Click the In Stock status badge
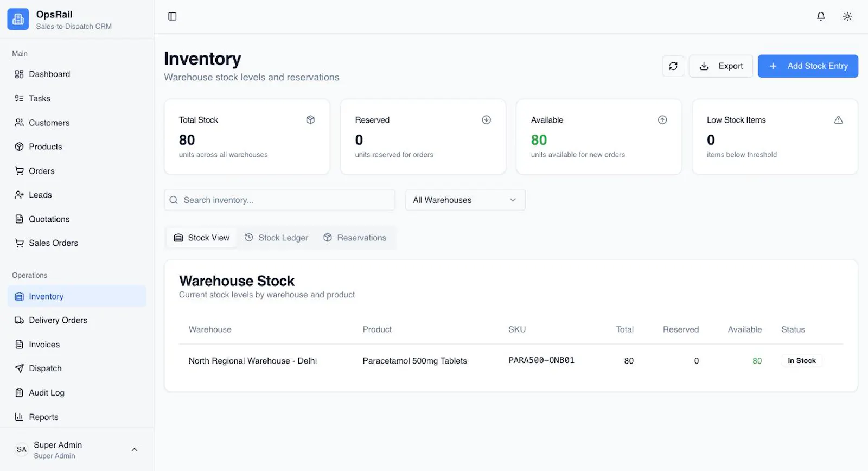Screen dimensions: 868x471 [802, 361]
